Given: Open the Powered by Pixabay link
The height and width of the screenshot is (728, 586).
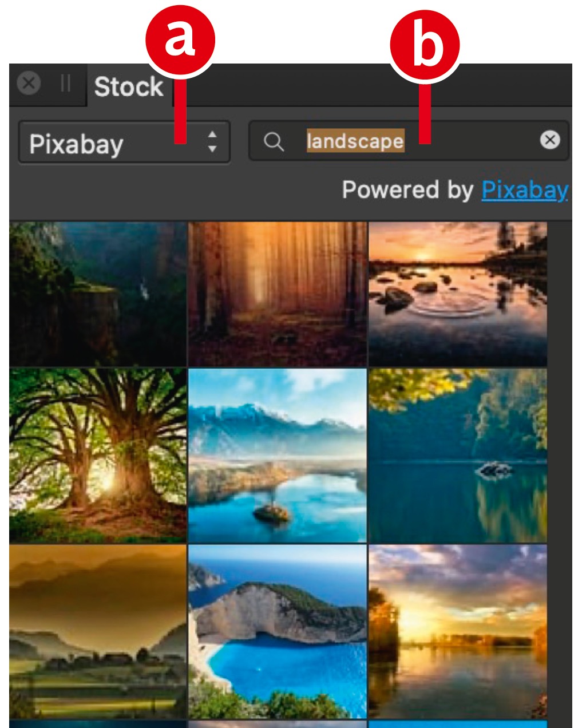Looking at the screenshot, I should tap(524, 189).
